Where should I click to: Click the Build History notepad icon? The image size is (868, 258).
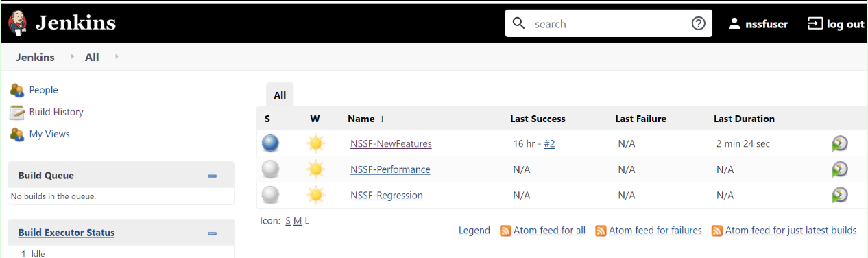(x=17, y=112)
